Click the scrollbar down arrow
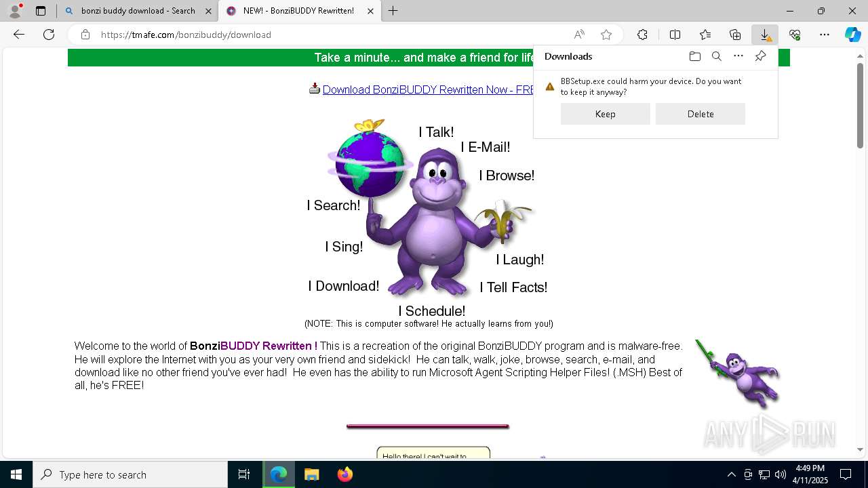The height and width of the screenshot is (488, 868). (x=860, y=449)
